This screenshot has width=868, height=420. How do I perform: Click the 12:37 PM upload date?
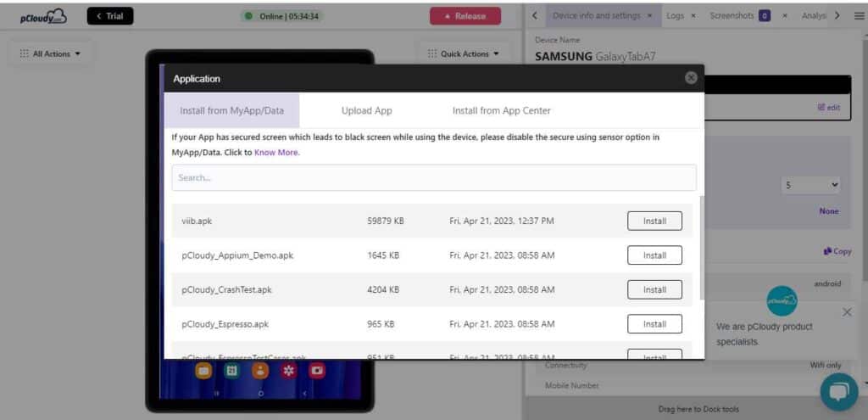click(502, 221)
